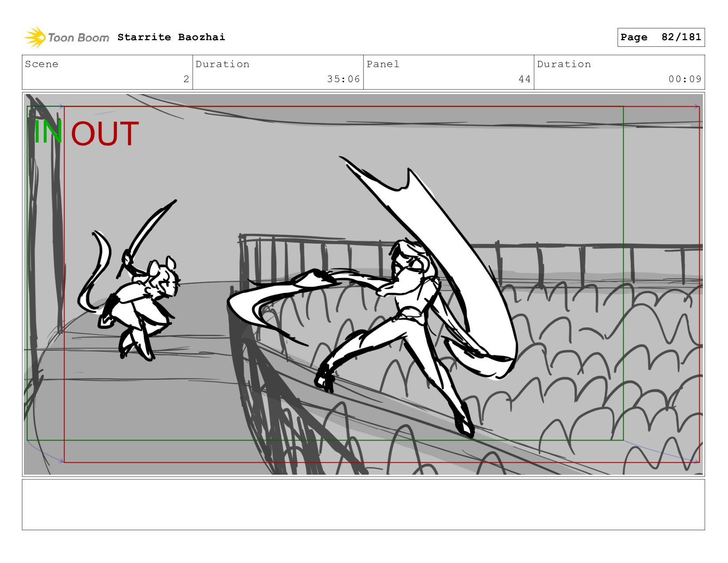The width and height of the screenshot is (728, 563).
Task: Click the storyboard panel drawing thumbnail
Action: tap(363, 284)
